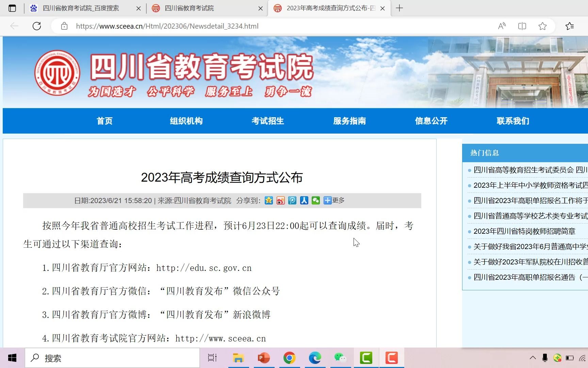Open 四川省高等教育招生考试委员会 hot link
The image size is (588, 368).
coord(530,170)
